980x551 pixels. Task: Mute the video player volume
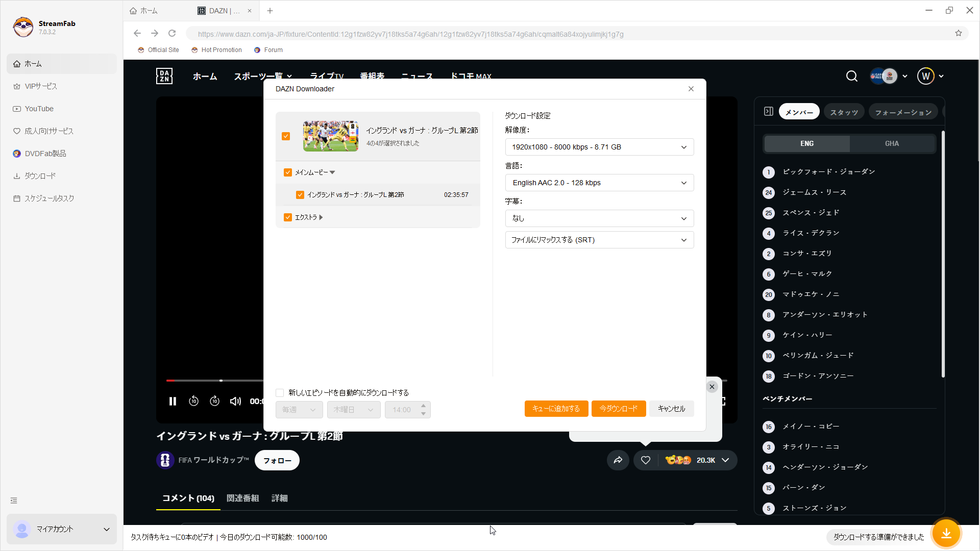[235, 402]
